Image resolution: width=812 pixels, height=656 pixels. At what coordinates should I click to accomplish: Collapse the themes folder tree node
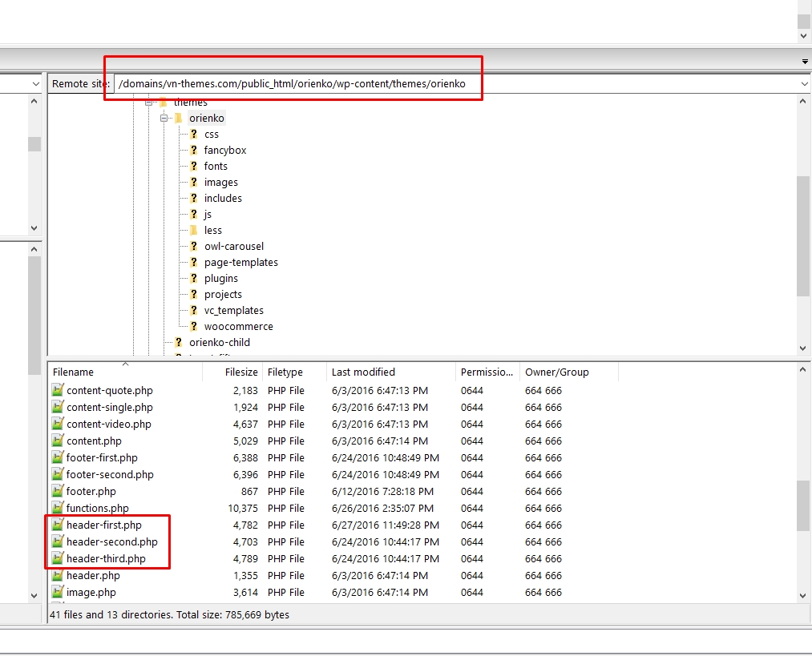coord(148,103)
